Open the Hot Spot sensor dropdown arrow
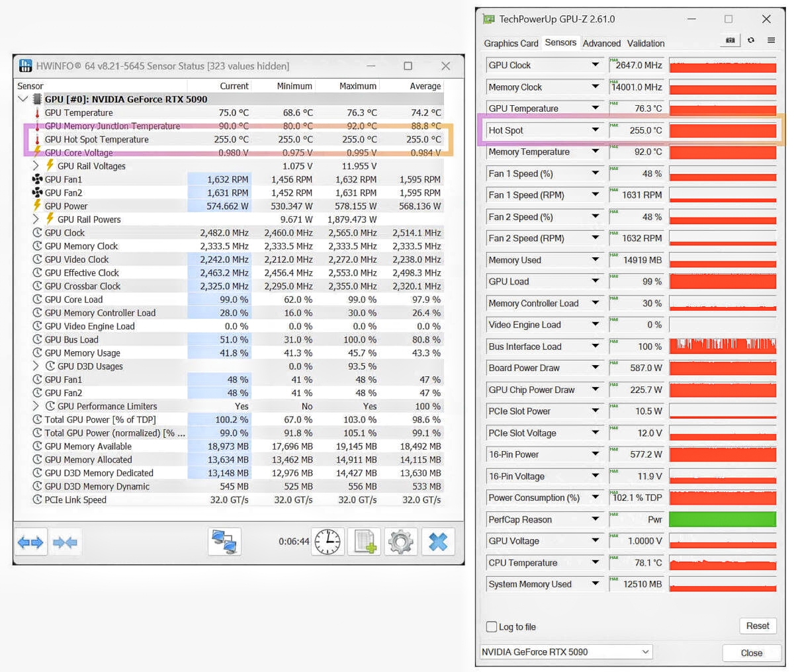Image resolution: width=794 pixels, height=672 pixels. [x=595, y=130]
